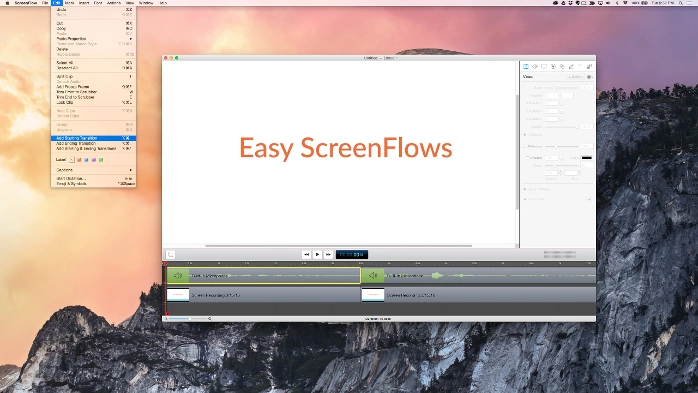698x393 pixels.
Task: Click the add video filter plus button
Action: pyautogui.click(x=589, y=199)
